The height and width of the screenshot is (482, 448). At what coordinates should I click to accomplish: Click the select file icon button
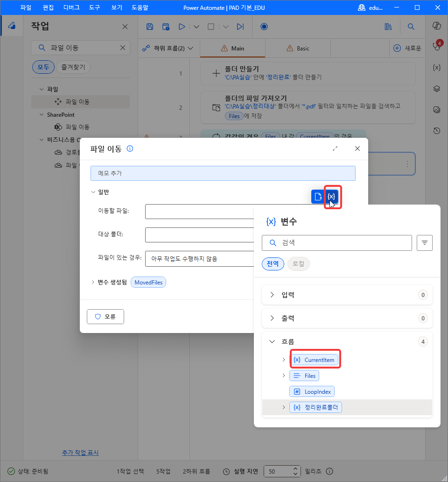pos(318,197)
